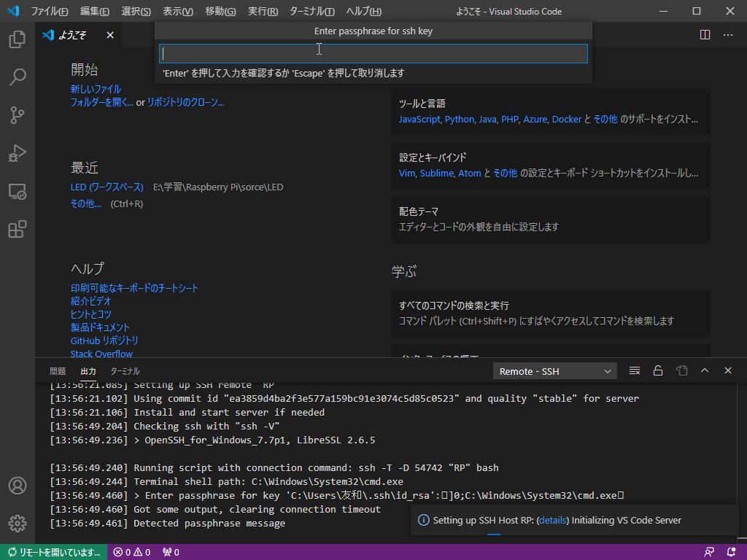747x560 pixels.
Task: Click the Vim keybinding link
Action: point(407,173)
